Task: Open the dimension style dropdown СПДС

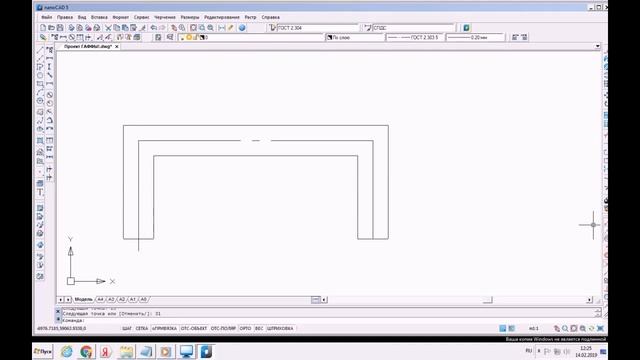Action: [x=413, y=28]
